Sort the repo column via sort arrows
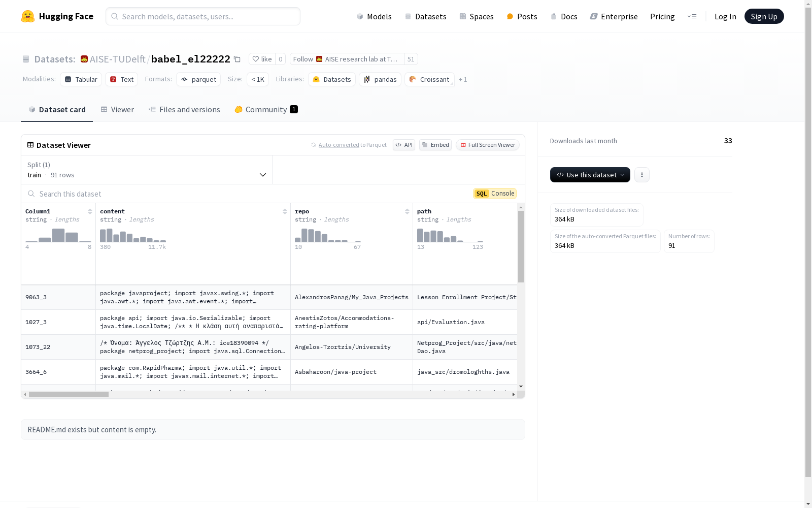 pos(407,211)
